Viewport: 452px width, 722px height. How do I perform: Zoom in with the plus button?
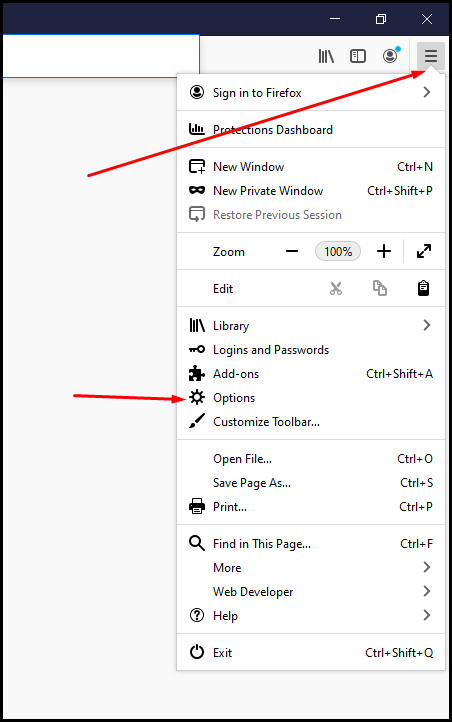[x=383, y=251]
